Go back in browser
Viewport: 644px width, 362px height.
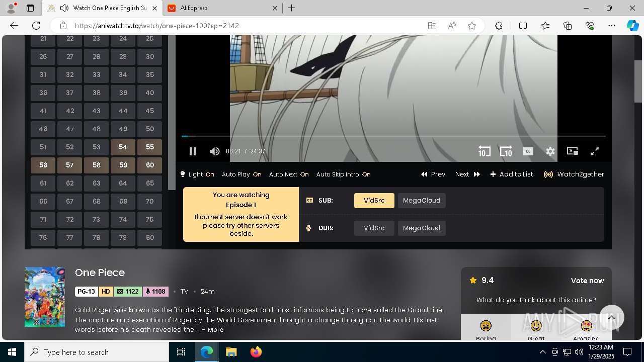pyautogui.click(x=14, y=26)
